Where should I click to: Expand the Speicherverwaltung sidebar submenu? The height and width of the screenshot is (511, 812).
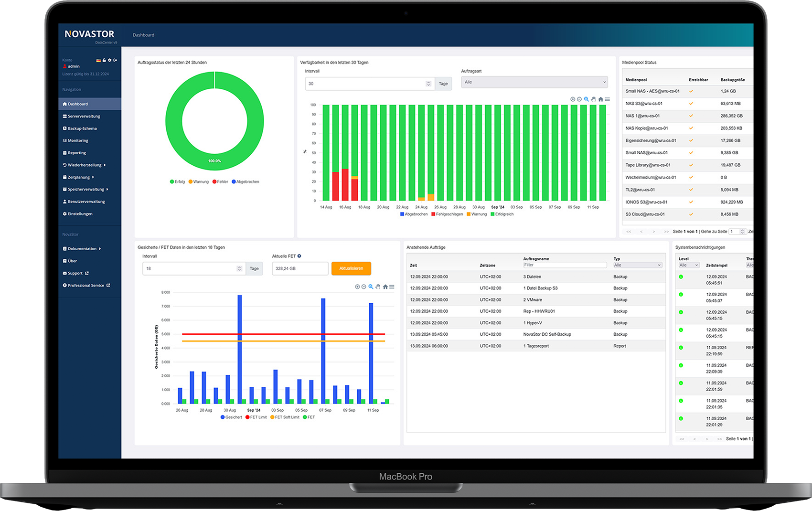pyautogui.click(x=86, y=189)
